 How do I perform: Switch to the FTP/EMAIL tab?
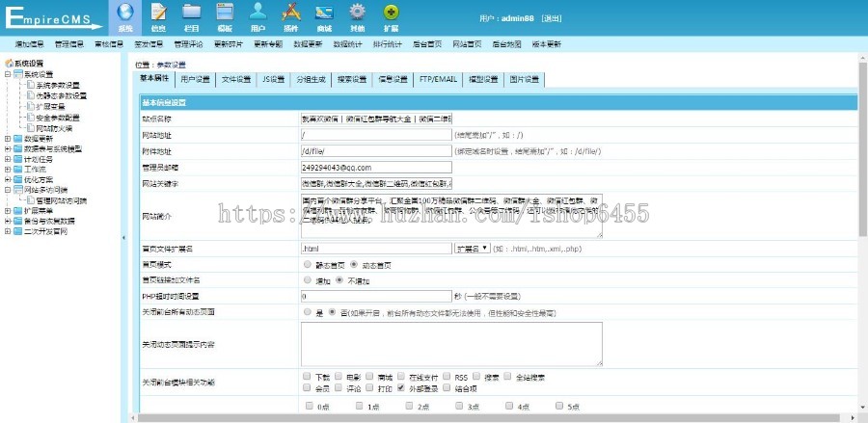(439, 80)
